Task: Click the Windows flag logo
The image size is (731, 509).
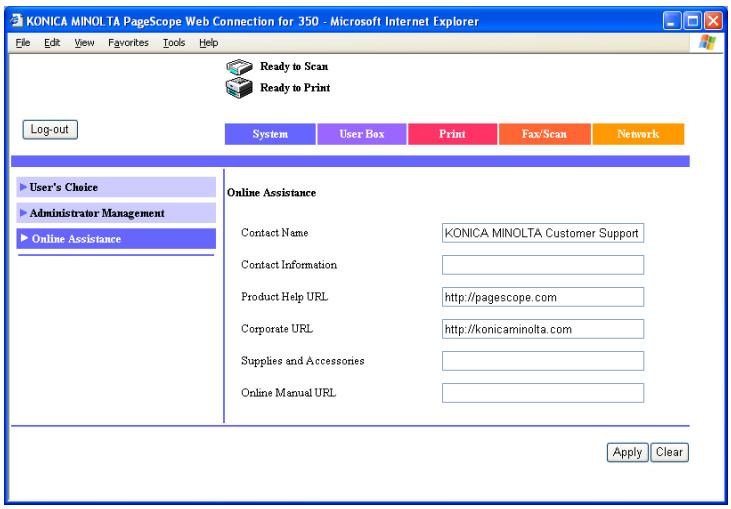Action: (707, 42)
